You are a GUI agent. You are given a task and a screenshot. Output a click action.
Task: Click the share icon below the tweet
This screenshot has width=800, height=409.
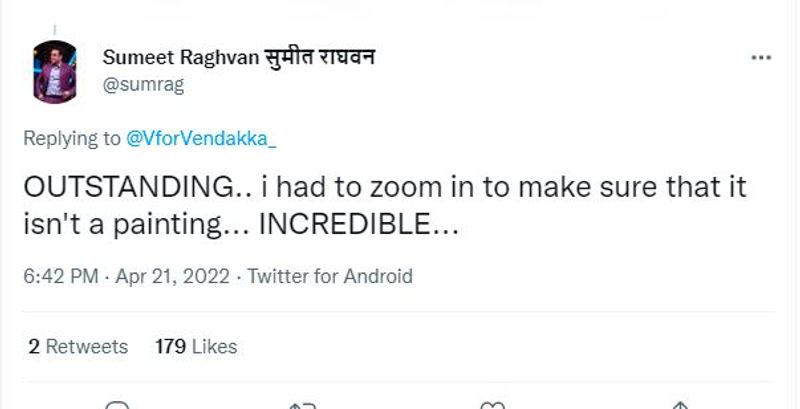click(x=681, y=405)
